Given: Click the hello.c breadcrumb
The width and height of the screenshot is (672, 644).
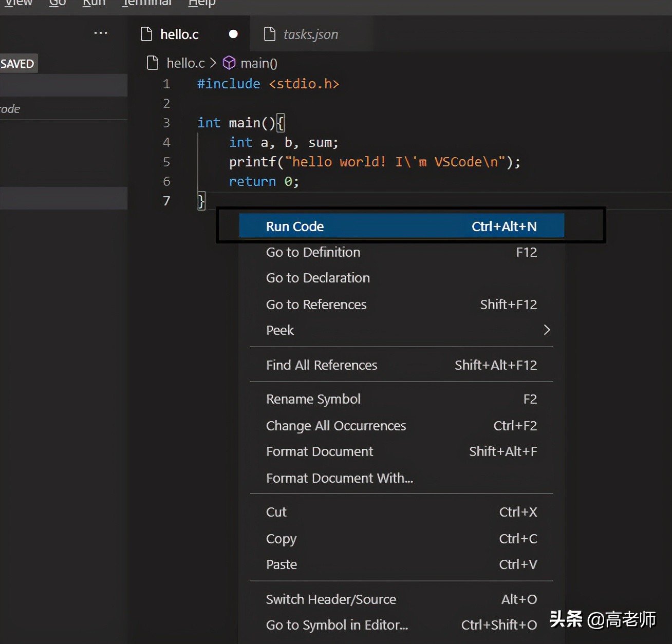Looking at the screenshot, I should point(185,63).
